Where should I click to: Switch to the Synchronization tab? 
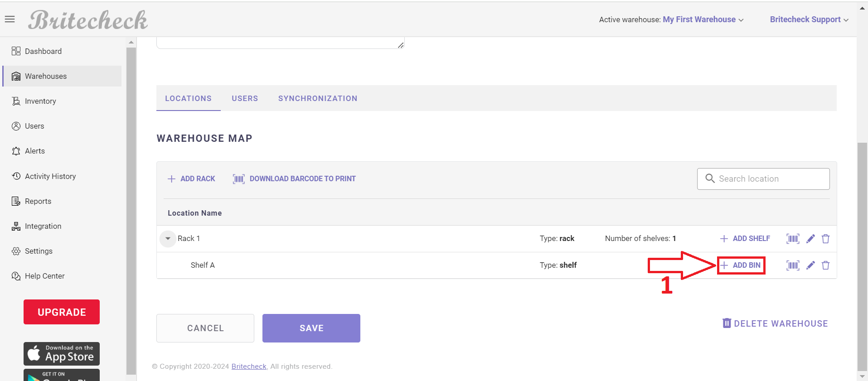[x=318, y=98]
